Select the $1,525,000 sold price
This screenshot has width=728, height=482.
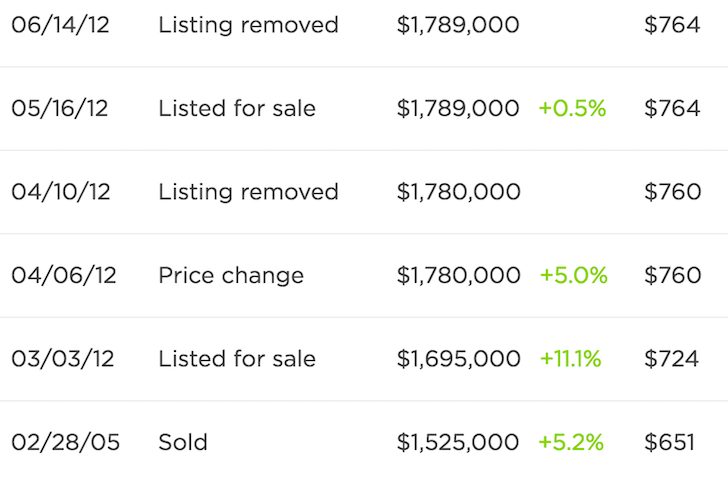pyautogui.click(x=458, y=442)
